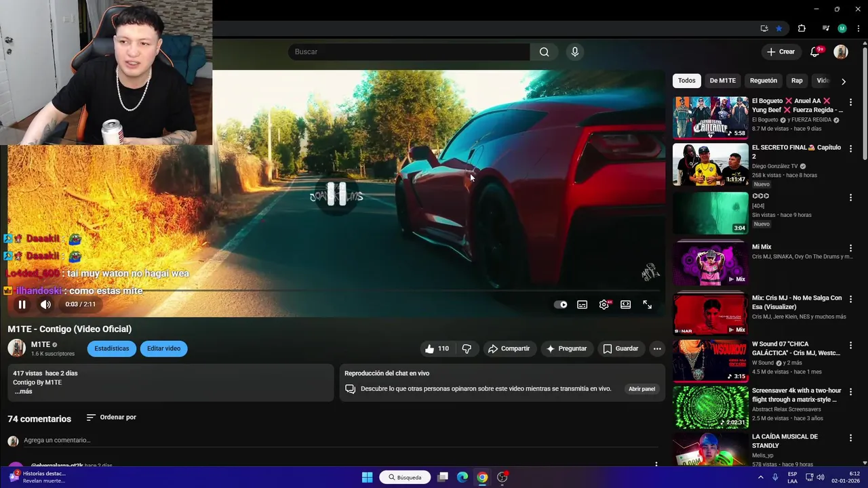The height and width of the screenshot is (488, 868).
Task: Start voice search with microphone icon
Action: 575,52
